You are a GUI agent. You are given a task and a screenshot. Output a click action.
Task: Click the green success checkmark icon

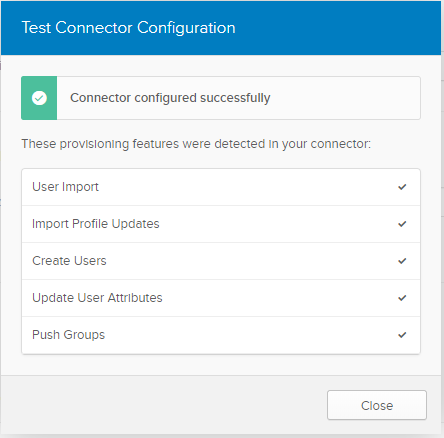(x=39, y=98)
